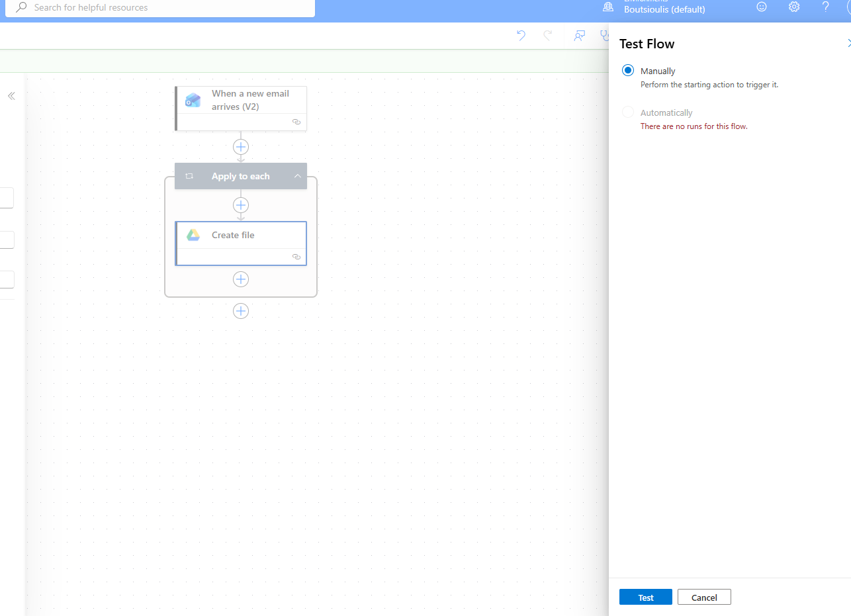Select the Manually radio option

pyautogui.click(x=628, y=71)
